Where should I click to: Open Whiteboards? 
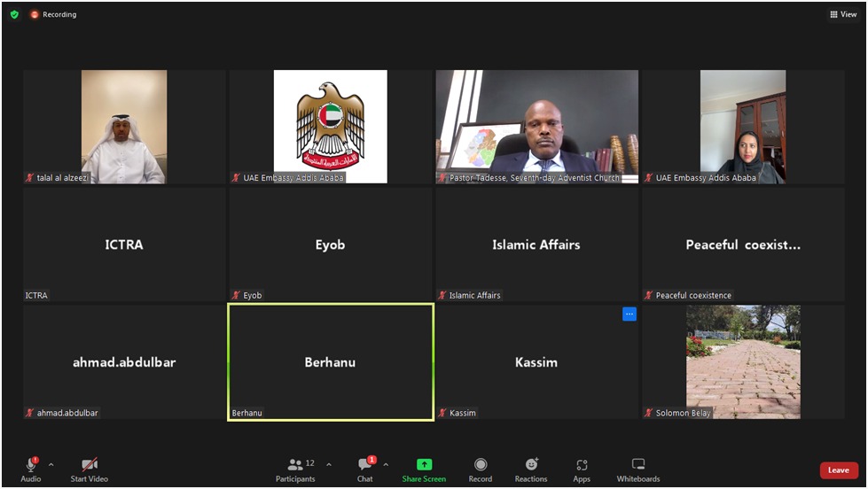click(638, 470)
